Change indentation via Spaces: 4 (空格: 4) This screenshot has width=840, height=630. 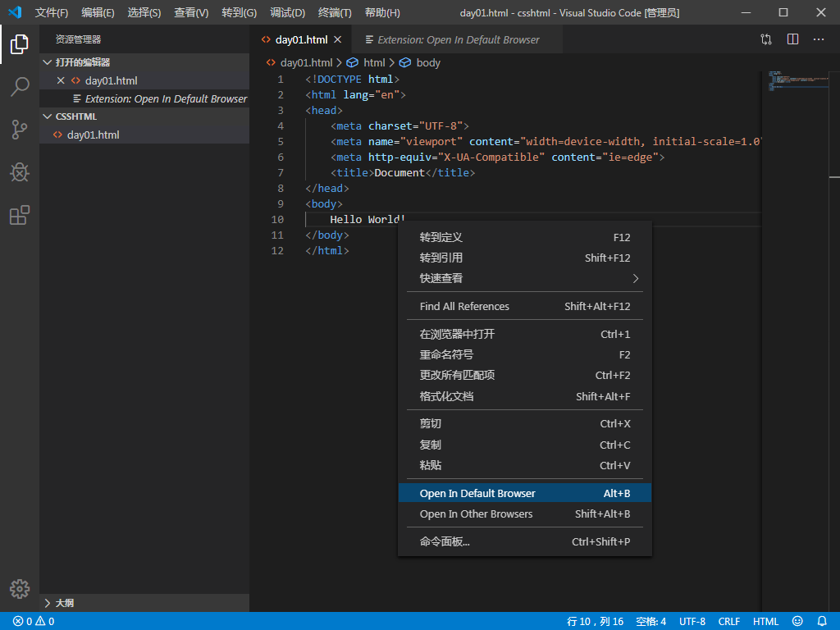[651, 622]
